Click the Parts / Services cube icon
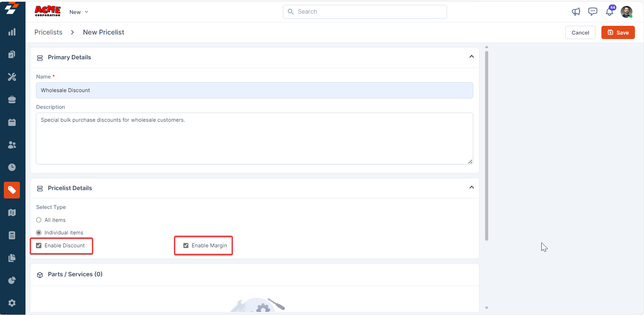 (x=40, y=275)
